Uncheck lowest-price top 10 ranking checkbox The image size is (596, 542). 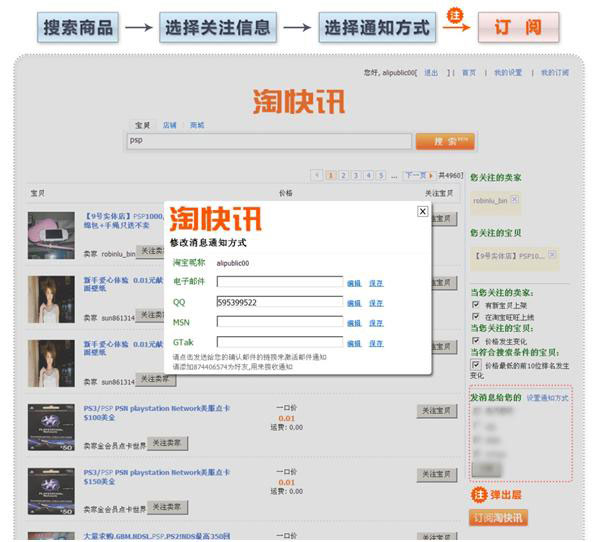point(476,365)
